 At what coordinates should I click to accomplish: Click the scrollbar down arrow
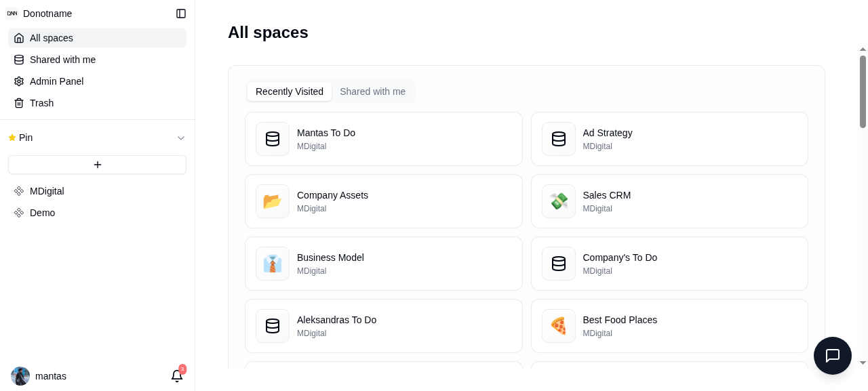coord(863,363)
